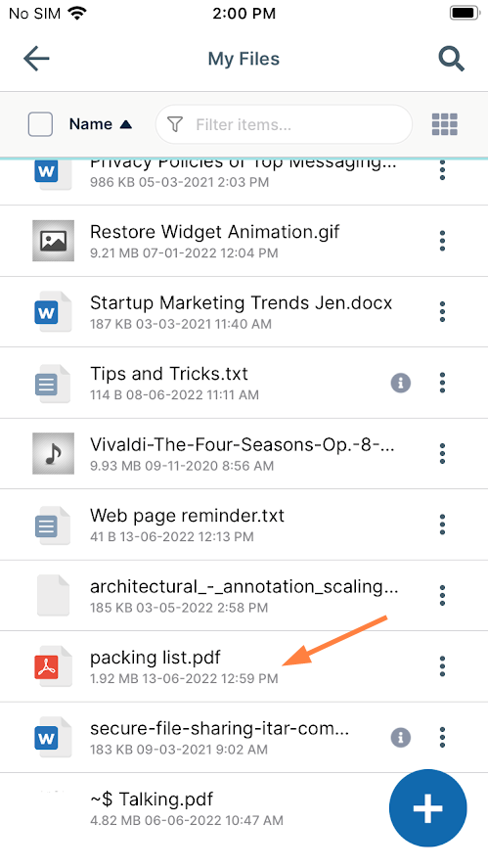Viewport: 488px width, 868px height.
Task: Open architectural annotation scaling file
Action: [x=244, y=587]
